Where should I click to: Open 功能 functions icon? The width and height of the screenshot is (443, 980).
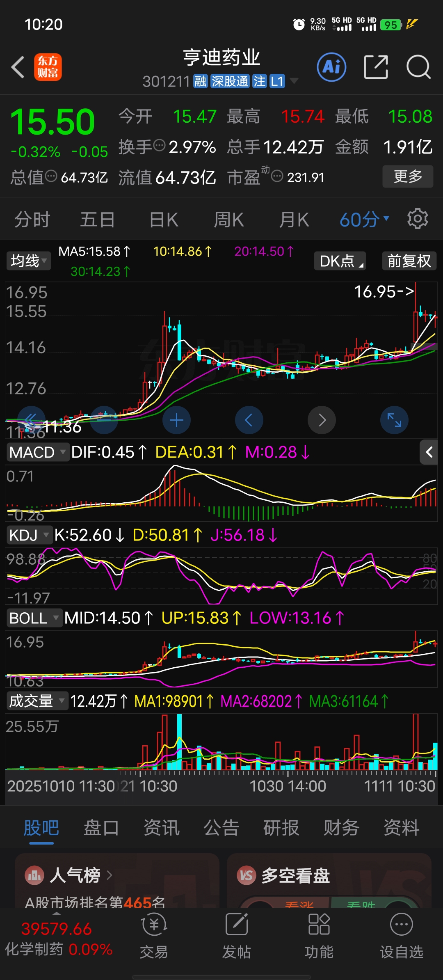click(x=319, y=936)
